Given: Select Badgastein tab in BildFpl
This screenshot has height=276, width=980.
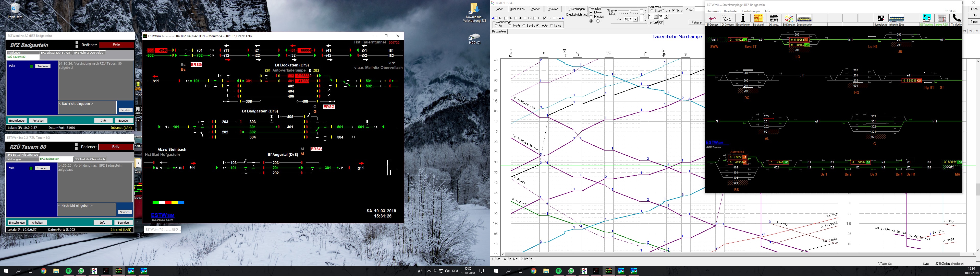Looking at the screenshot, I should click(x=499, y=32).
